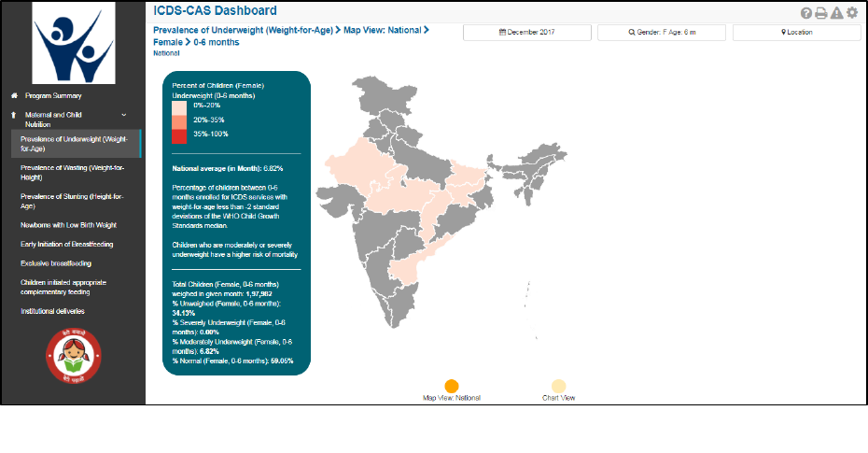
Task: Click ICDS-CAS Dashboard title
Action: (x=215, y=10)
